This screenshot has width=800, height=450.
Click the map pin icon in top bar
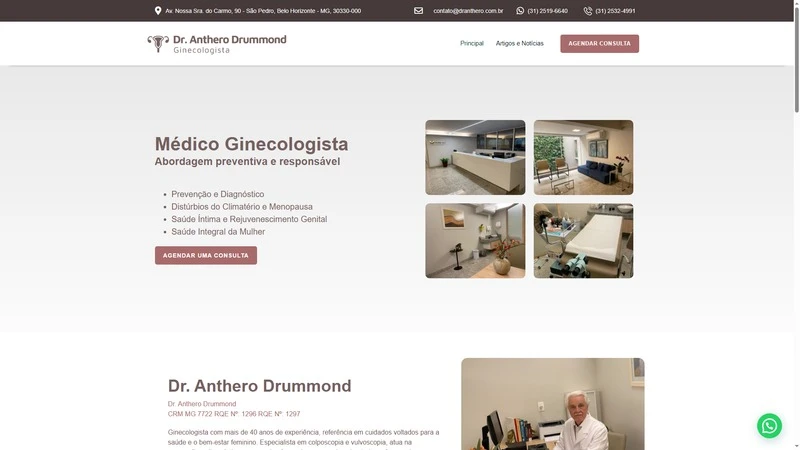[x=158, y=11]
